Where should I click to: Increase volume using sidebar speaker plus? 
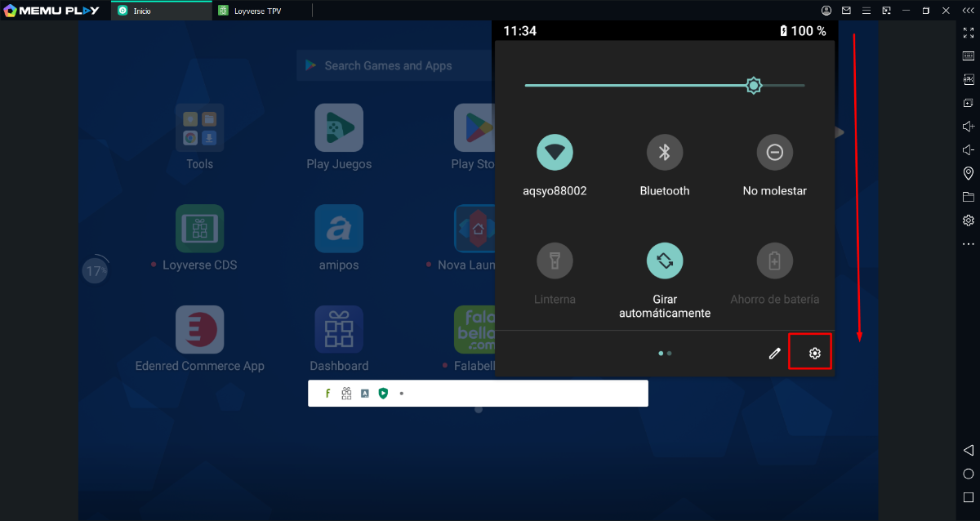[969, 127]
